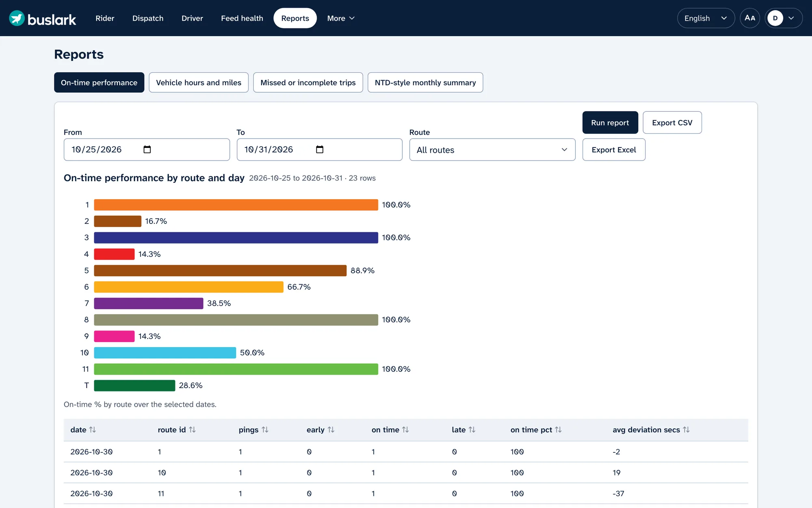Click the 66.7% label on route 6
The height and width of the screenshot is (508, 812).
[x=299, y=287]
